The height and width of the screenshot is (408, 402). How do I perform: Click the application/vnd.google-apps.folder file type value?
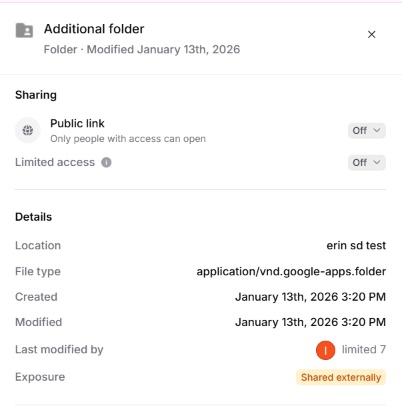coord(291,272)
